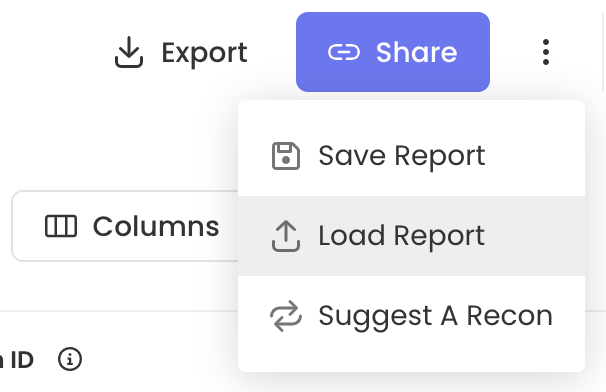Toggle the three-dot more options menu
The width and height of the screenshot is (606, 392).
point(546,52)
